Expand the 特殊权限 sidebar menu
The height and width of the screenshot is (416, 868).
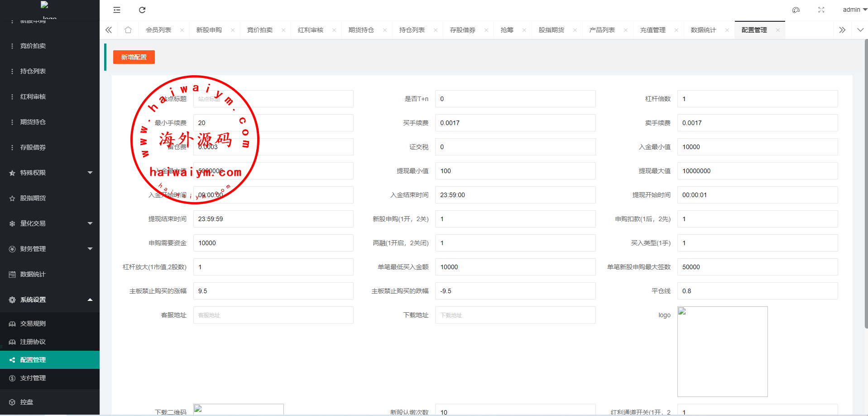pyautogui.click(x=50, y=173)
